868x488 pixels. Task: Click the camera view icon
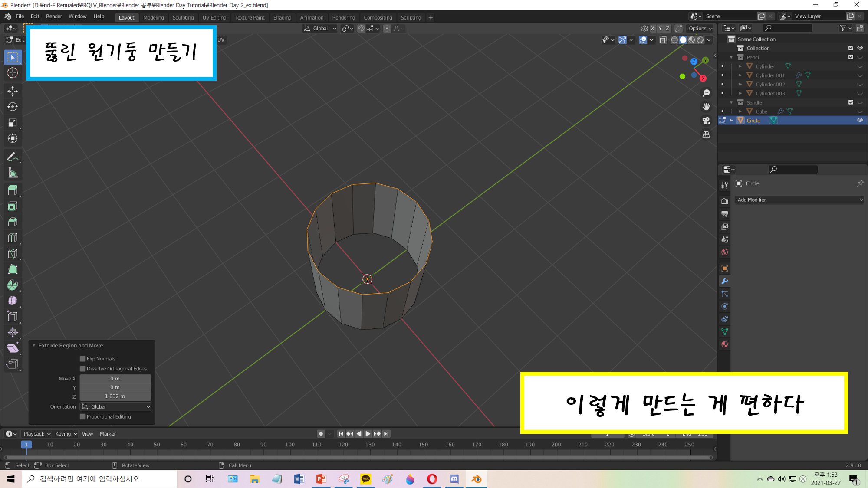(x=706, y=121)
